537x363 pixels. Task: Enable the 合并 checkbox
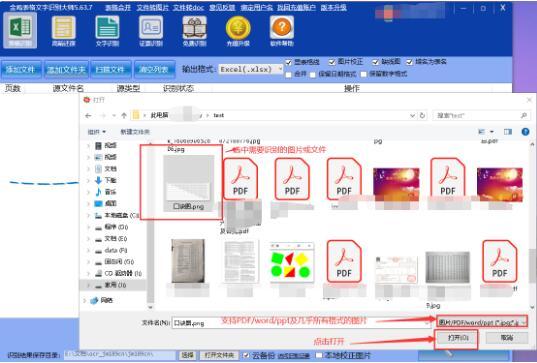289,74
